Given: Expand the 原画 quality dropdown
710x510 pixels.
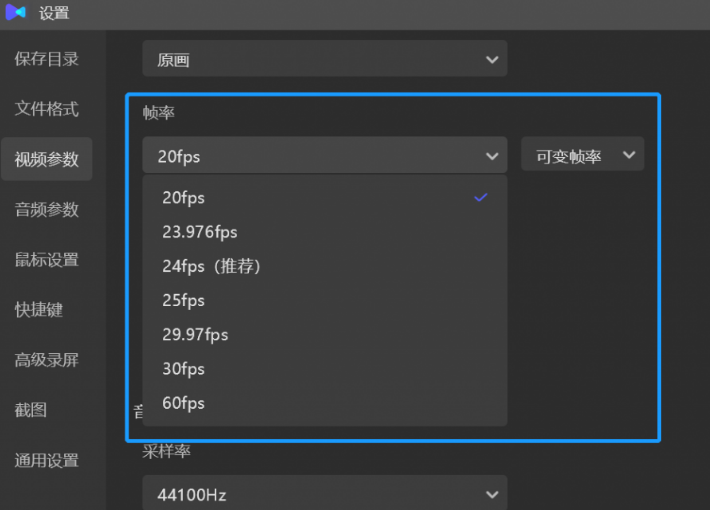Looking at the screenshot, I should pyautogui.click(x=324, y=60).
